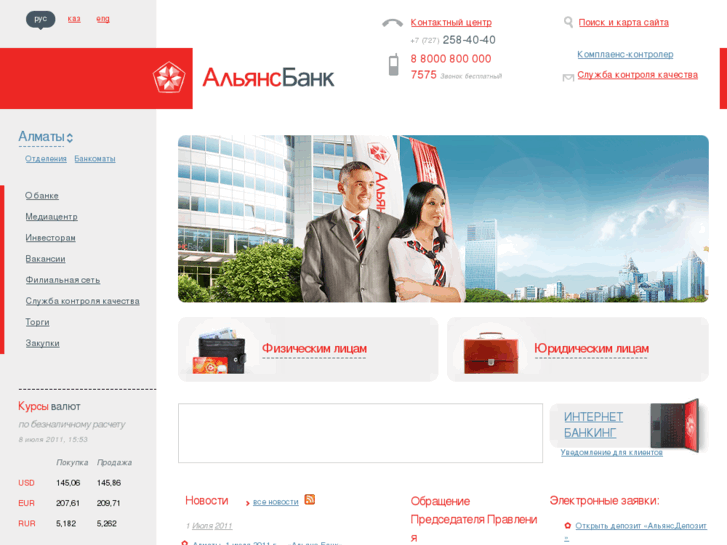Click the EUR sale rate 209,71
Image resolution: width=727 pixels, height=545 pixels.
click(108, 503)
